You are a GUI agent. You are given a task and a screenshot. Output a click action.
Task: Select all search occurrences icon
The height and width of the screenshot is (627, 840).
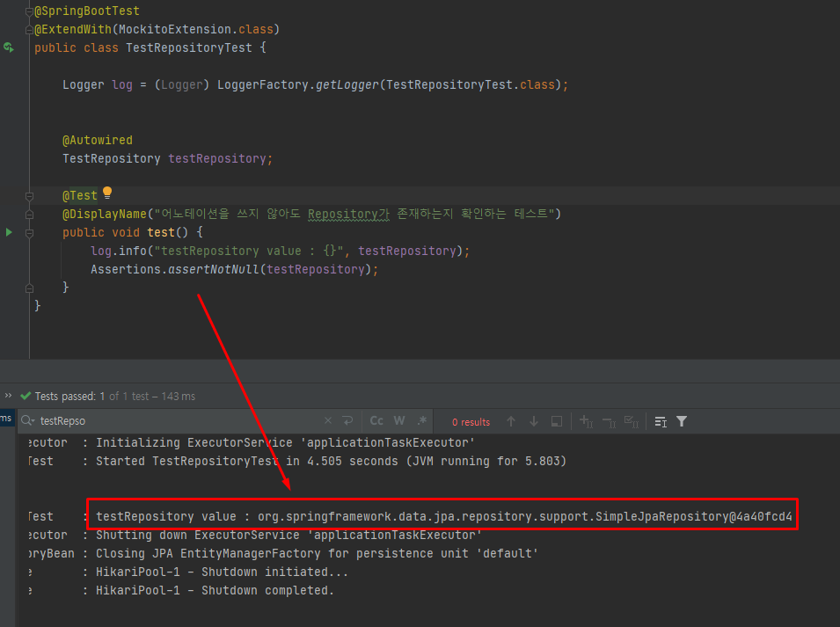[555, 420]
